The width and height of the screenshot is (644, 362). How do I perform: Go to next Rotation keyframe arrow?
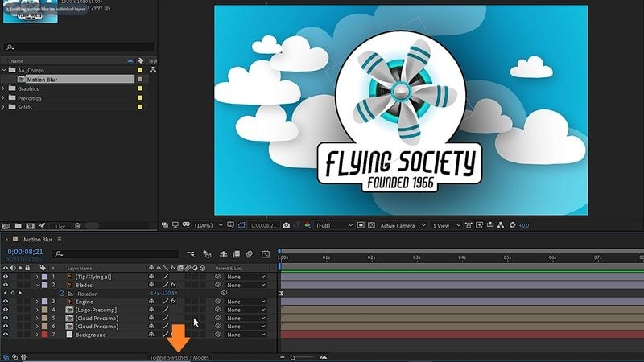click(20, 293)
